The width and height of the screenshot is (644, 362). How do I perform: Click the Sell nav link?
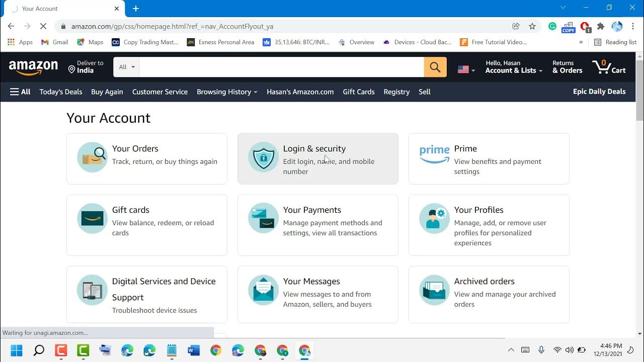coord(425,92)
